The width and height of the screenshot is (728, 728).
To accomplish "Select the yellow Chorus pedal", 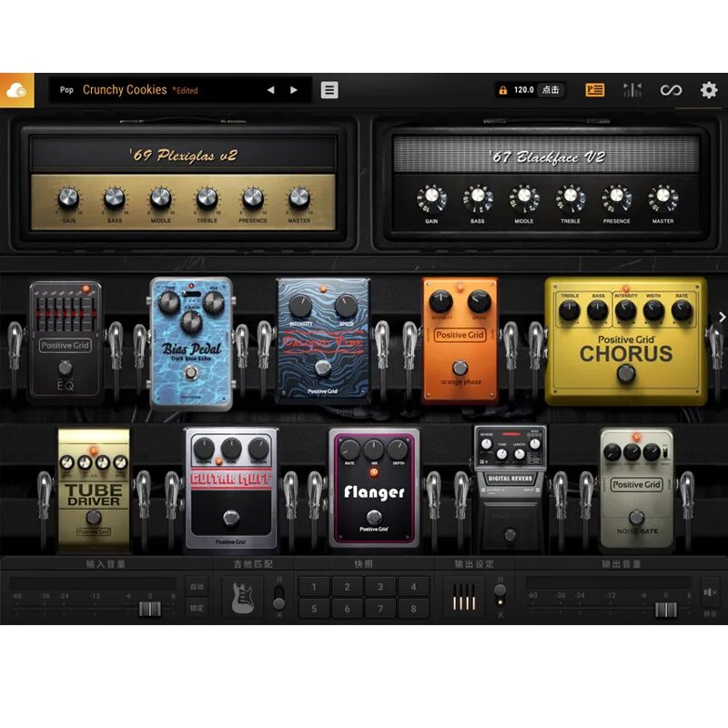I will coord(625,340).
